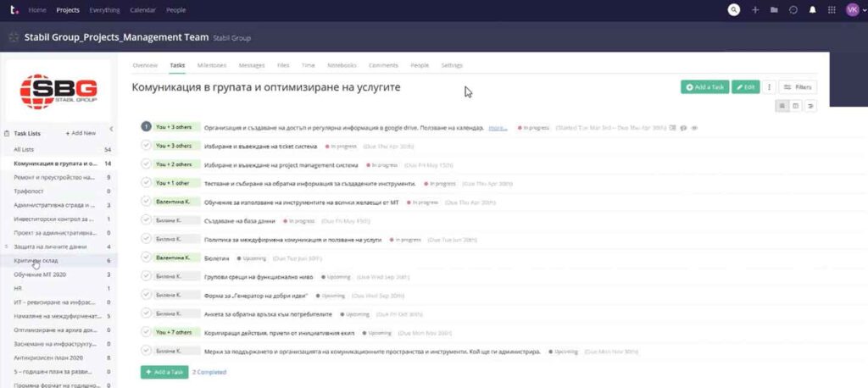Open People in the top navigation bar
The image size is (868, 388).
pos(176,10)
